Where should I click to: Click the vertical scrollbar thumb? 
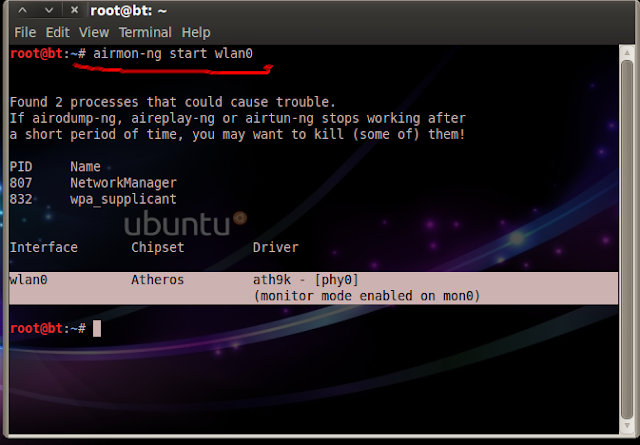(x=627, y=240)
